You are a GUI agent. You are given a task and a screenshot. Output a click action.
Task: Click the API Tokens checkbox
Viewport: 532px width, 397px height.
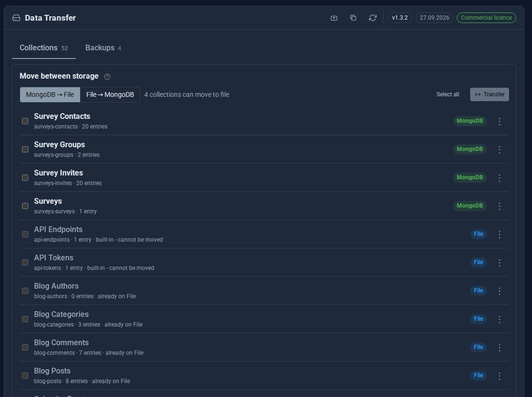click(x=25, y=263)
